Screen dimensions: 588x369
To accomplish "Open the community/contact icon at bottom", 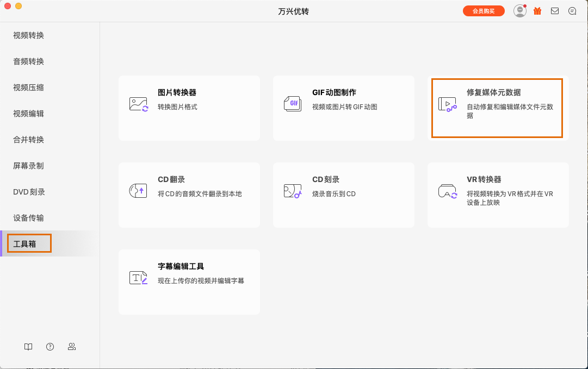I will 71,347.
